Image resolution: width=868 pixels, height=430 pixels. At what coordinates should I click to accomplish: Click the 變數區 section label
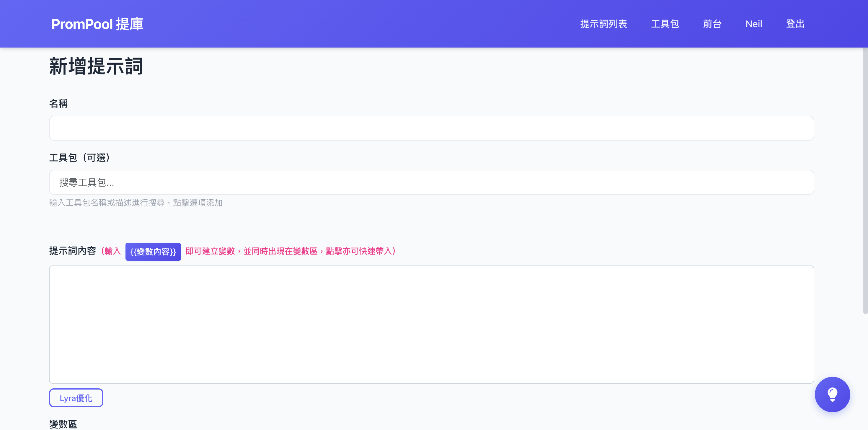pos(63,424)
